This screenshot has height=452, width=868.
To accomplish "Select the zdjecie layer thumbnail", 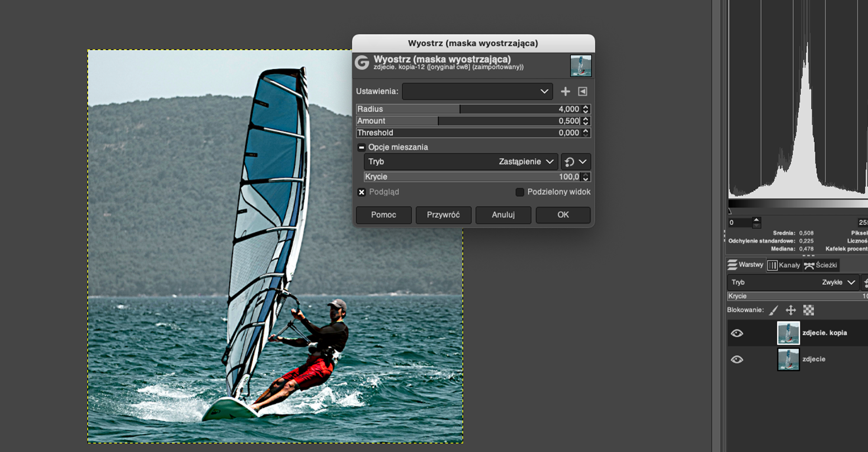I will click(788, 359).
